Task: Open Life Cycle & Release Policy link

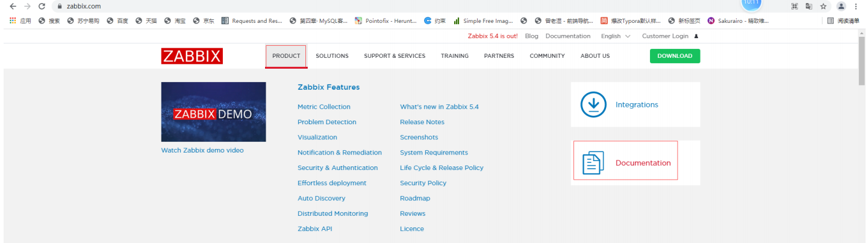Action: coord(442,168)
